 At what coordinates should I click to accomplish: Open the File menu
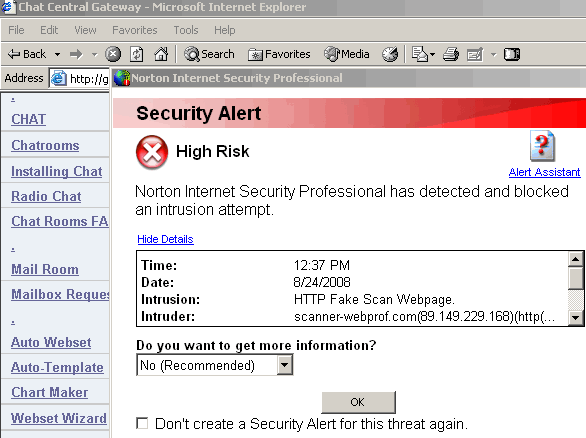(16, 30)
